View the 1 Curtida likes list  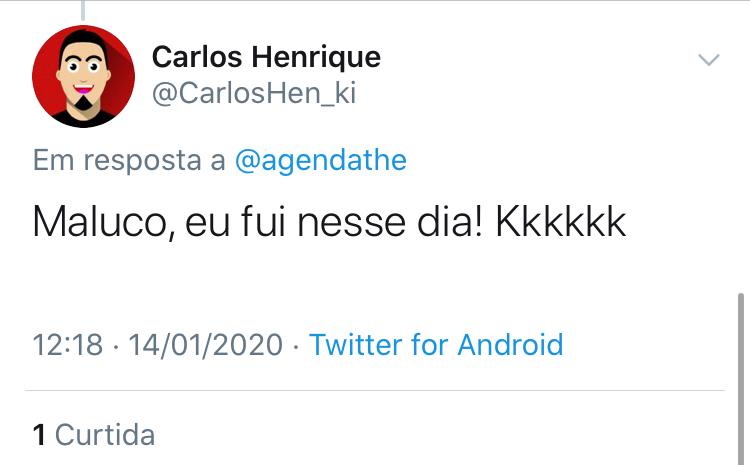tap(94, 435)
